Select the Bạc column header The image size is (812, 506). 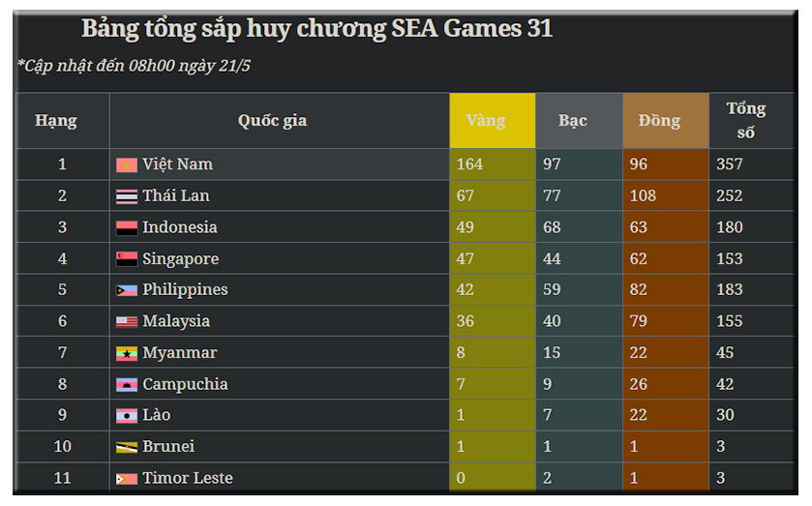click(x=573, y=121)
